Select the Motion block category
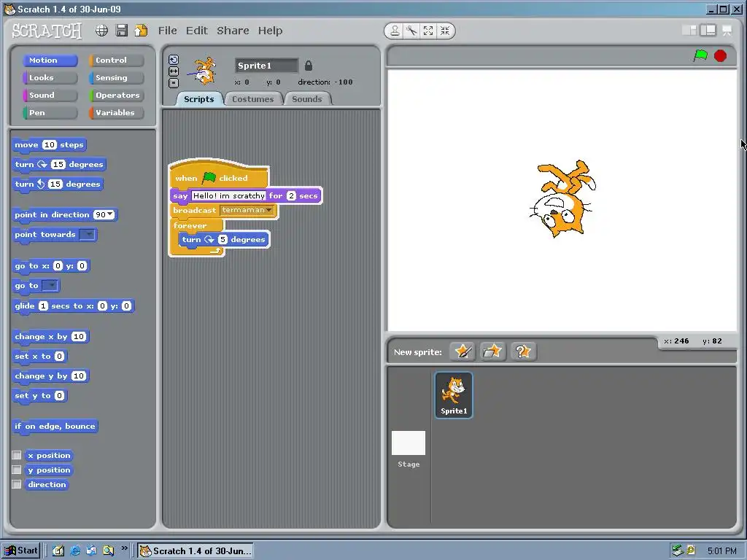The width and height of the screenshot is (747, 560). 50,60
